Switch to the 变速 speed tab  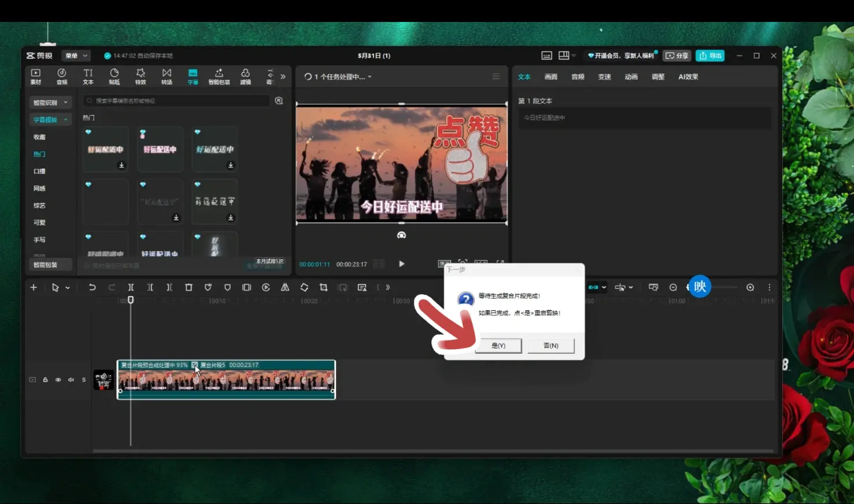tap(604, 76)
